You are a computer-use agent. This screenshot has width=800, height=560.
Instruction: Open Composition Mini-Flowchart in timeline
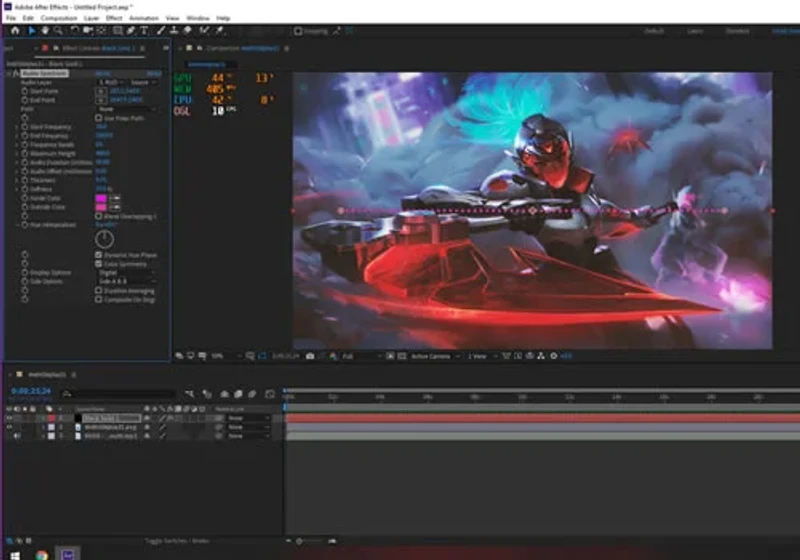[x=190, y=394]
